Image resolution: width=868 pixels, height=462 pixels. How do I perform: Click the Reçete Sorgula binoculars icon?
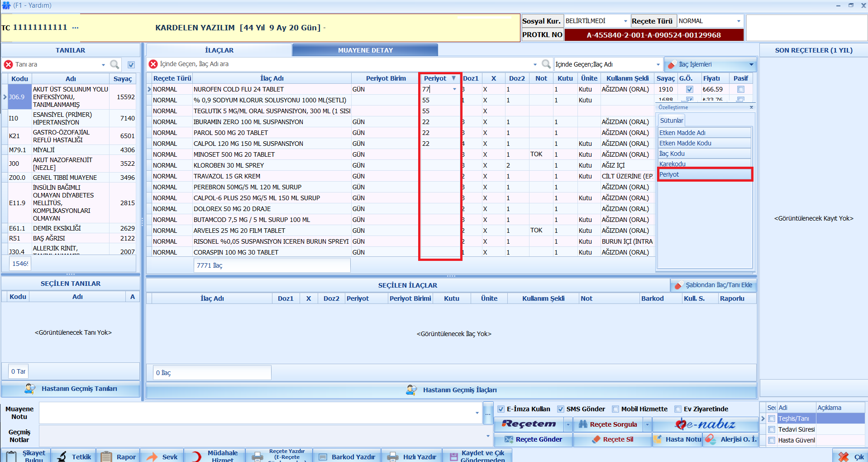pyautogui.click(x=582, y=424)
